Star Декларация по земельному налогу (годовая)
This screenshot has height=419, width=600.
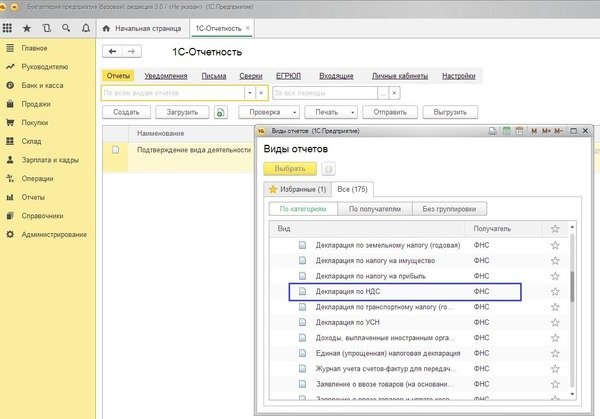[555, 245]
